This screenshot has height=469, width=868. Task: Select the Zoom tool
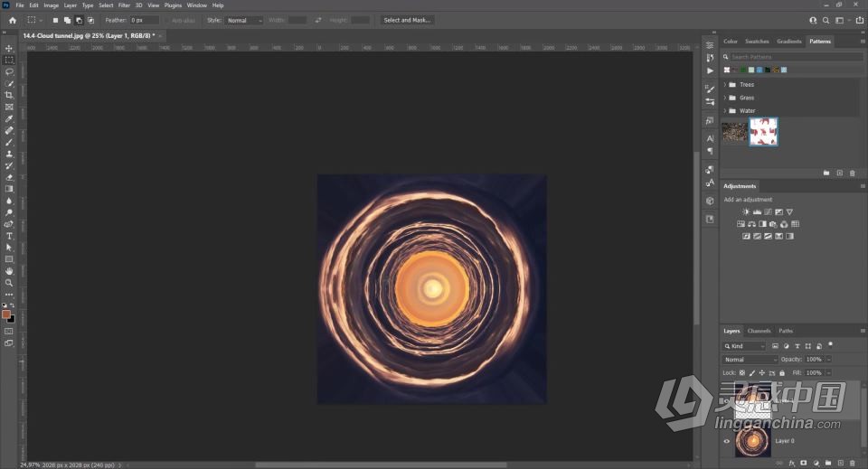[9, 283]
